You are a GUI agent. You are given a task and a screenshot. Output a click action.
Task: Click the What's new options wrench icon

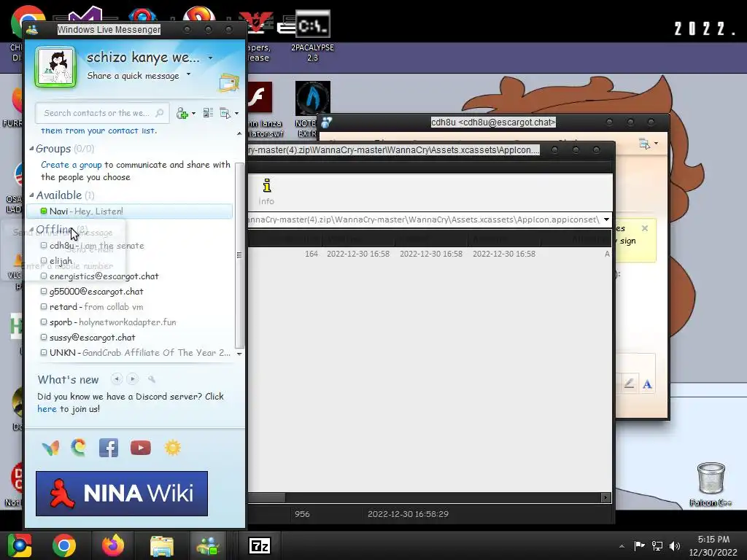[x=152, y=379]
